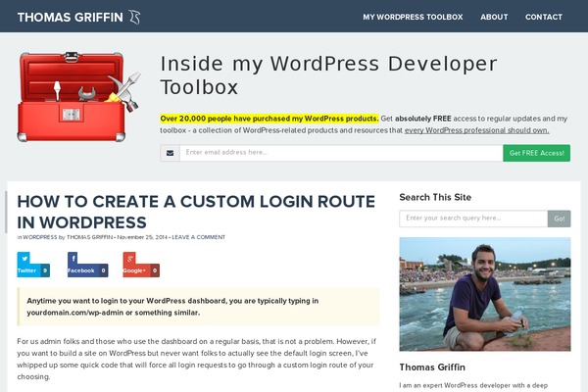Screen dimensions: 588x392
Task: Click the Go! search button
Action: click(x=560, y=219)
